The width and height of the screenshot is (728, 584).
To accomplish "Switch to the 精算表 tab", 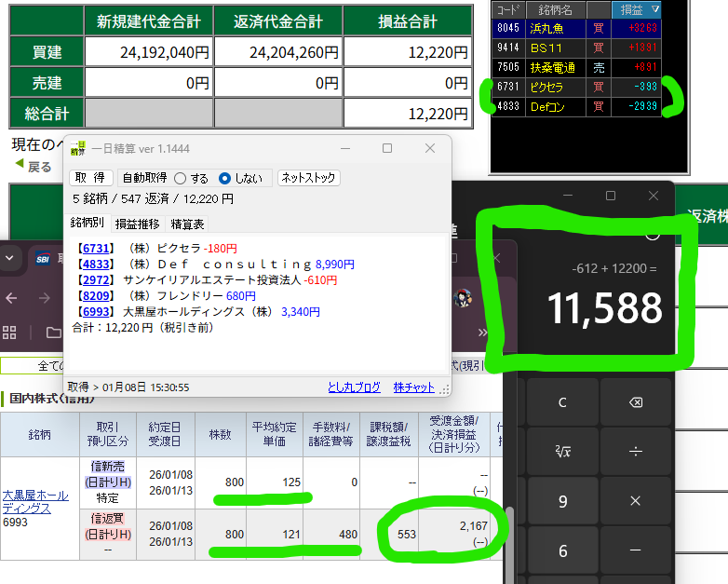I will [x=187, y=224].
